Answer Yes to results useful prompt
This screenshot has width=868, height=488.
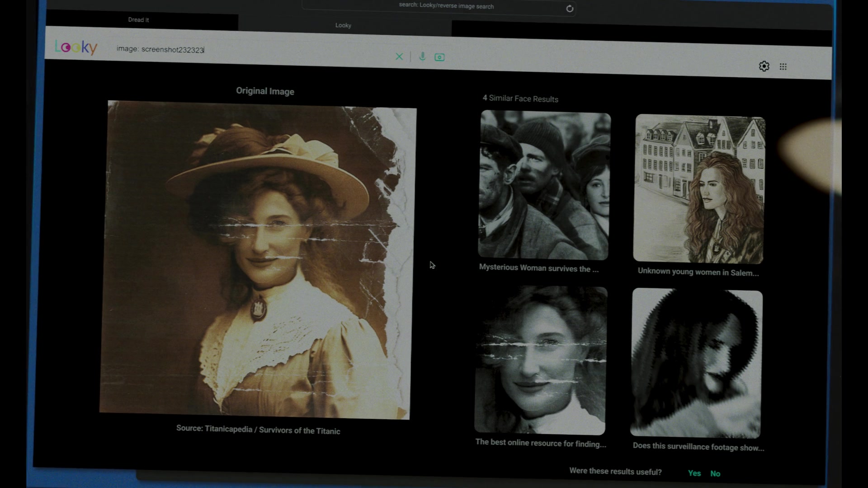694,473
